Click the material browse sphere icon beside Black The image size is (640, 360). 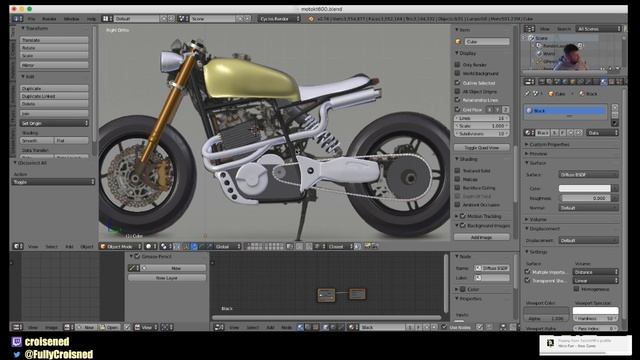529,133
